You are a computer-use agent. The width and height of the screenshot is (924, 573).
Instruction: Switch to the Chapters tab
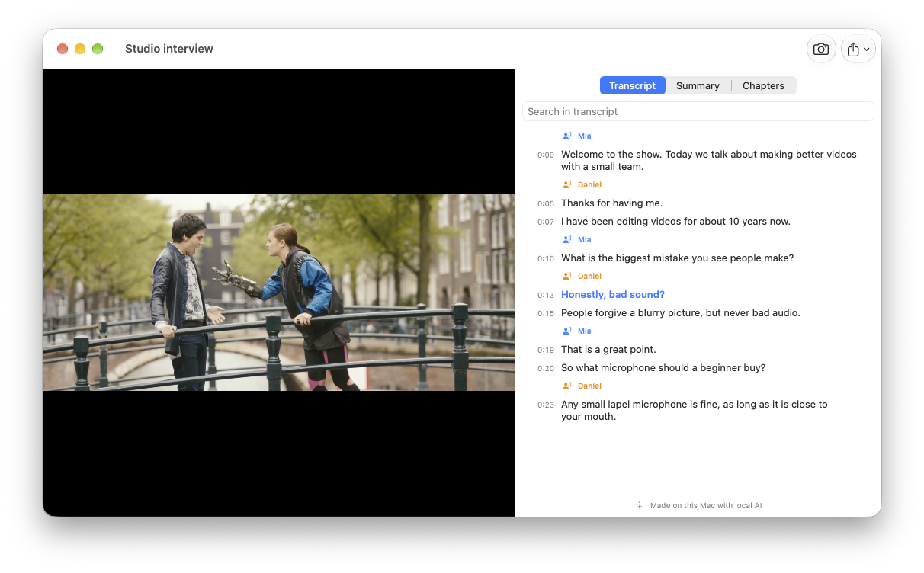click(x=763, y=85)
